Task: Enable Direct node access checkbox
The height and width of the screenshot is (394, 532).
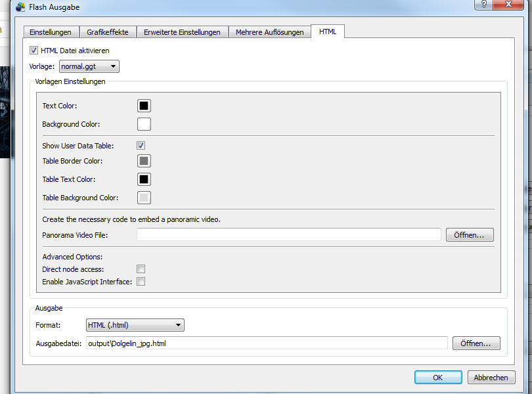Action: [x=141, y=269]
